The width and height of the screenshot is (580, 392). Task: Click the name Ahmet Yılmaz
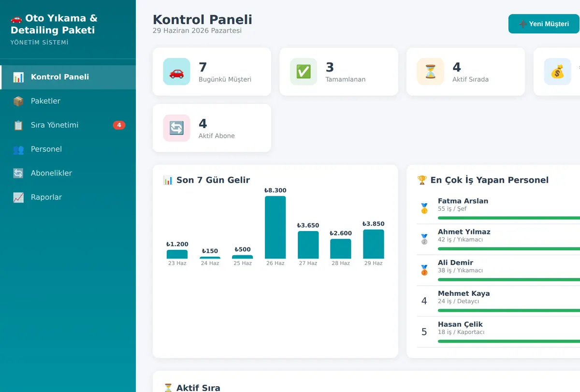click(x=464, y=232)
